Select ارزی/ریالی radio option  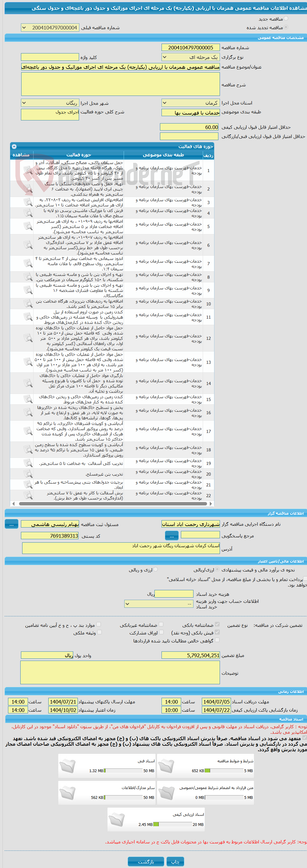click(x=217, y=569)
